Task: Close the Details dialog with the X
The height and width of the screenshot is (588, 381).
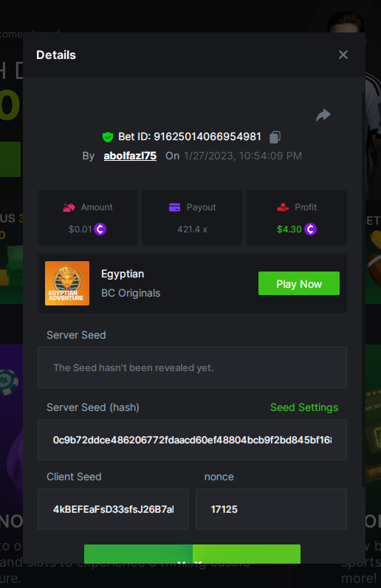Action: point(343,55)
